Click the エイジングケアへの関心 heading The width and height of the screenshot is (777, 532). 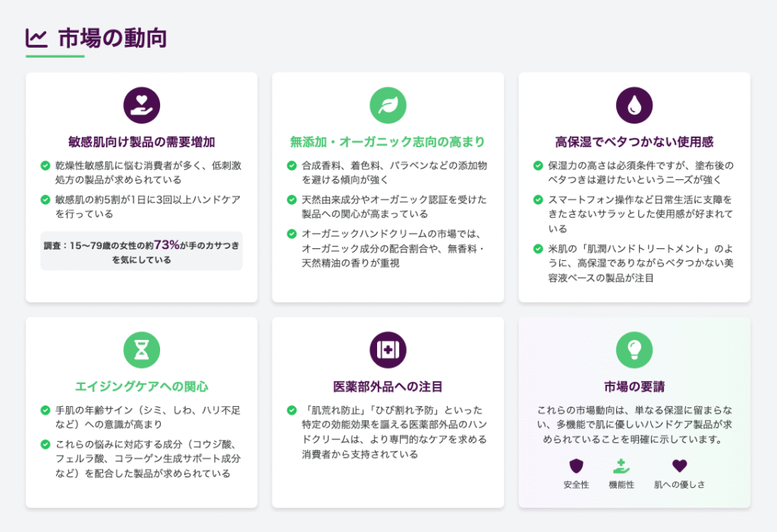click(x=141, y=386)
